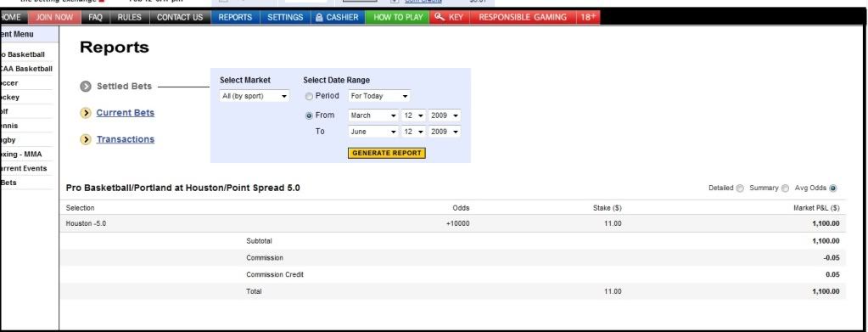This screenshot has width=868, height=332.
Task: Click the Commission Credit row label
Action: pos(275,275)
